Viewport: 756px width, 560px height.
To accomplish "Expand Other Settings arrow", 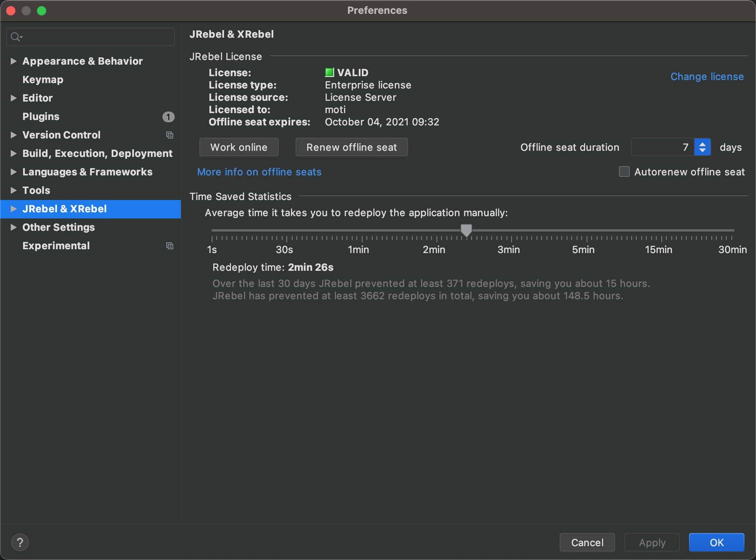I will tap(13, 227).
